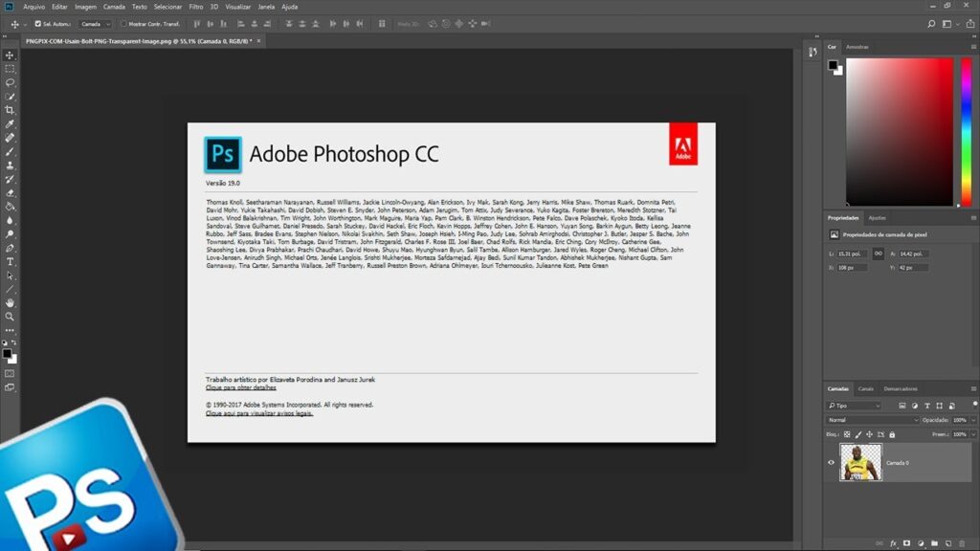This screenshot has height=551, width=980.
Task: Hide Camada 0 layer visibility eye
Action: 832,463
